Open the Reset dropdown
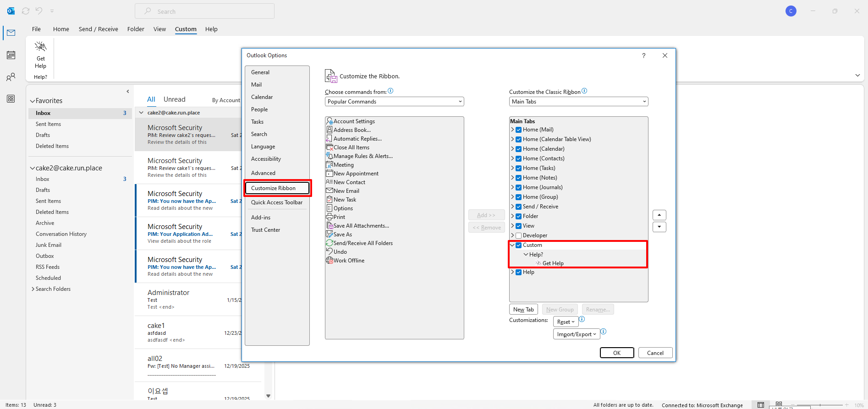The height and width of the screenshot is (409, 868). point(566,322)
